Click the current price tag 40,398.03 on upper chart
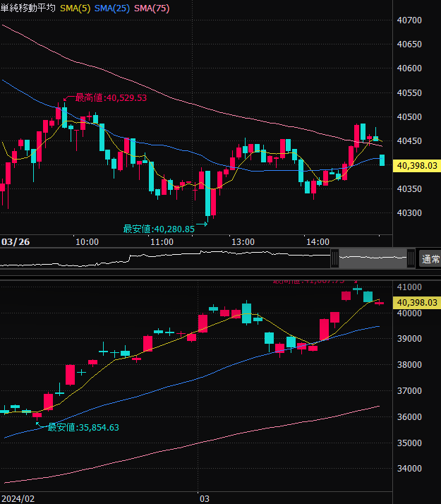Image resolution: width=441 pixels, height=504 pixels. click(417, 166)
